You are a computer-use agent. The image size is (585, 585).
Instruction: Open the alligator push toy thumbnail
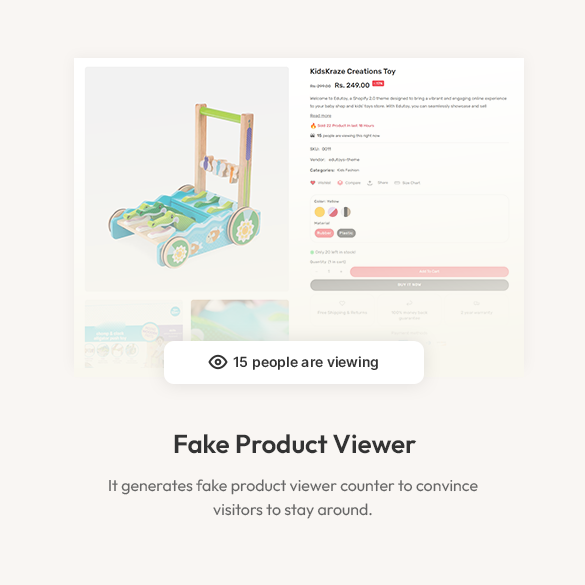pyautogui.click(x=134, y=334)
